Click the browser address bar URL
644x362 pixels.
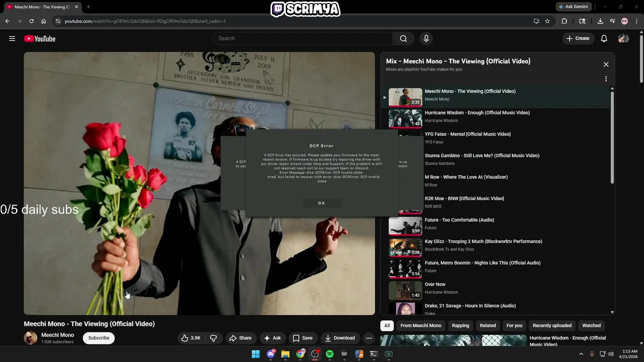(145, 21)
